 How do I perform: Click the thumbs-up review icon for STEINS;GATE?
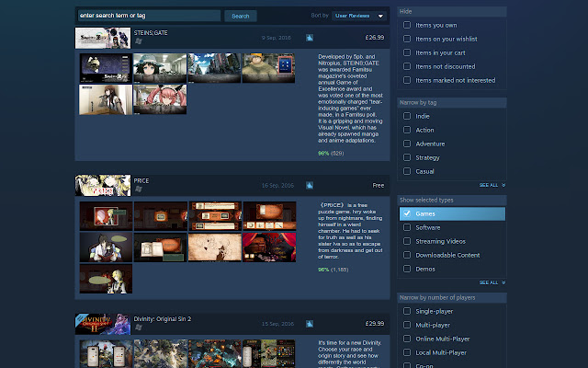point(311,39)
